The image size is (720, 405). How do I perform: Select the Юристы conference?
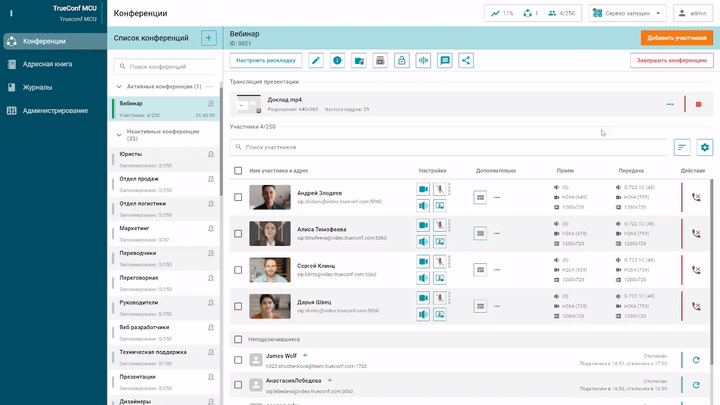pyautogui.click(x=165, y=159)
